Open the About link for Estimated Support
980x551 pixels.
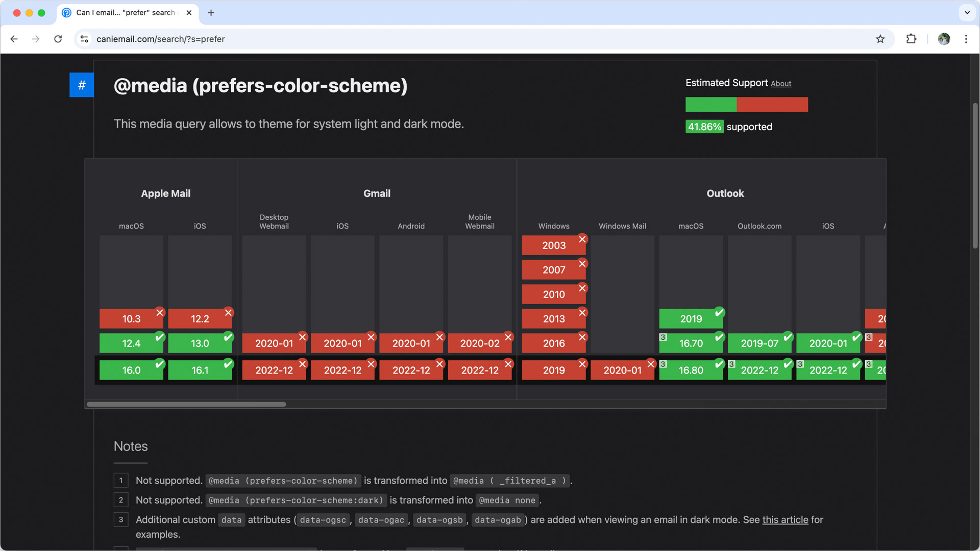(x=780, y=84)
